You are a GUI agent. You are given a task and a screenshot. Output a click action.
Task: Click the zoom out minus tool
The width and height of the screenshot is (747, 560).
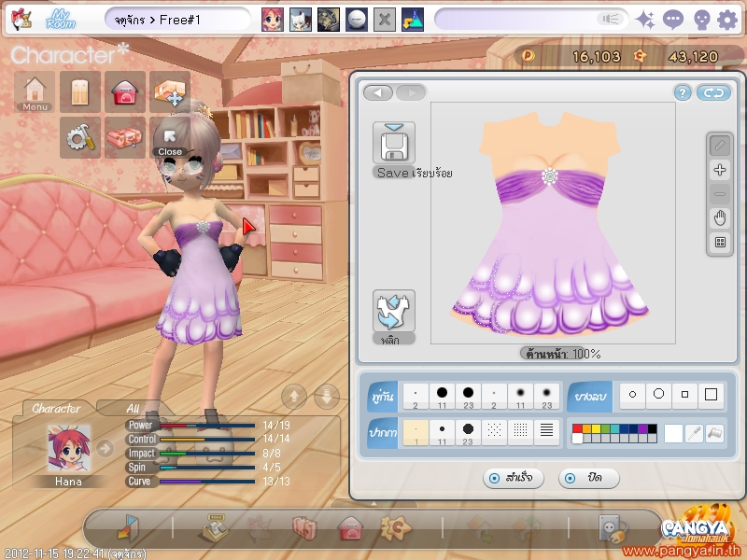(x=720, y=194)
